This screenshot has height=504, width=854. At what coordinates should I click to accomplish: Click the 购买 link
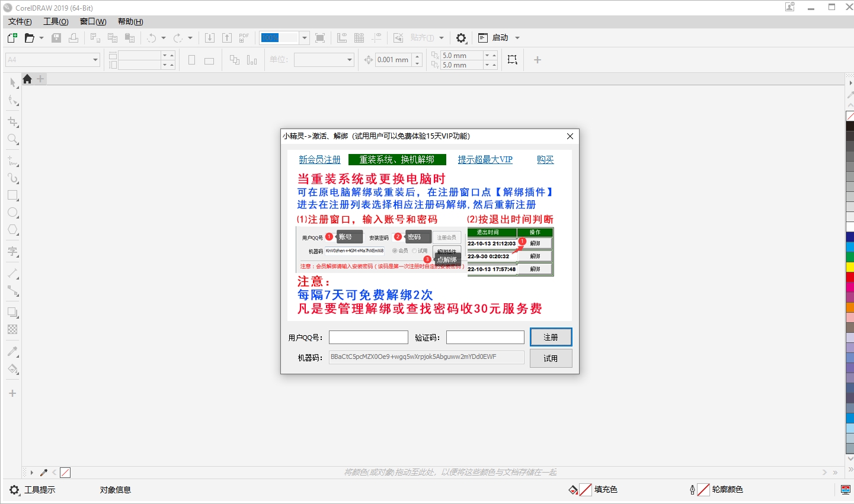point(545,160)
